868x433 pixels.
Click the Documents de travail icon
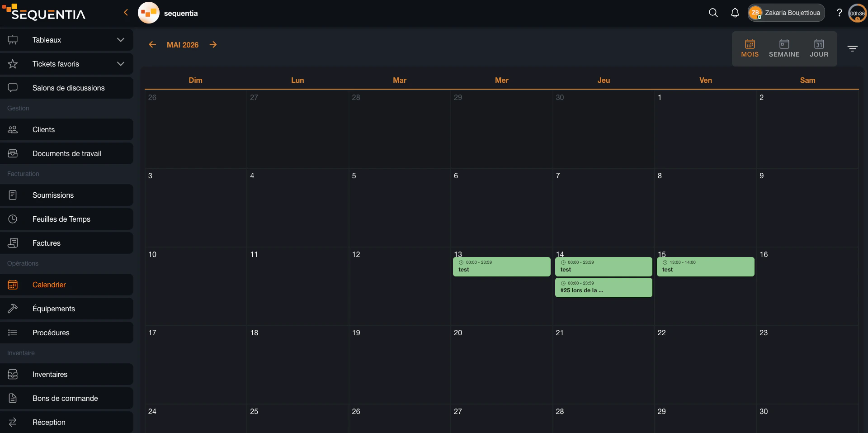click(13, 153)
